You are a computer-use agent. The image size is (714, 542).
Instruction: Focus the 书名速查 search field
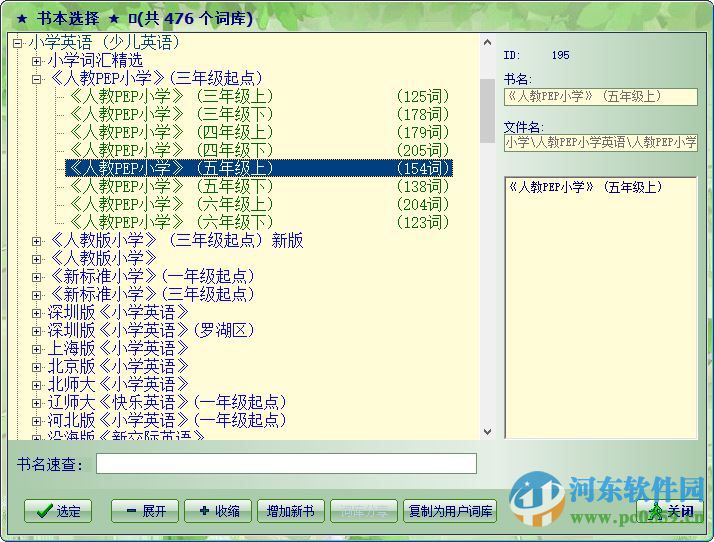click(x=286, y=464)
